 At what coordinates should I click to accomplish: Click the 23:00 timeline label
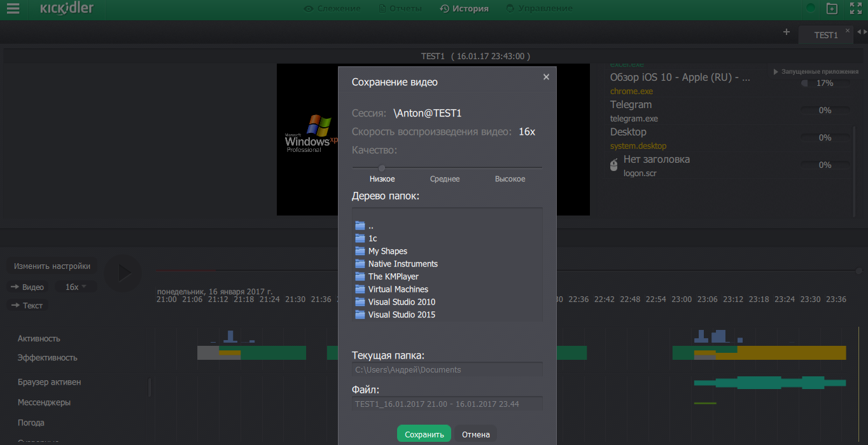[x=682, y=299]
